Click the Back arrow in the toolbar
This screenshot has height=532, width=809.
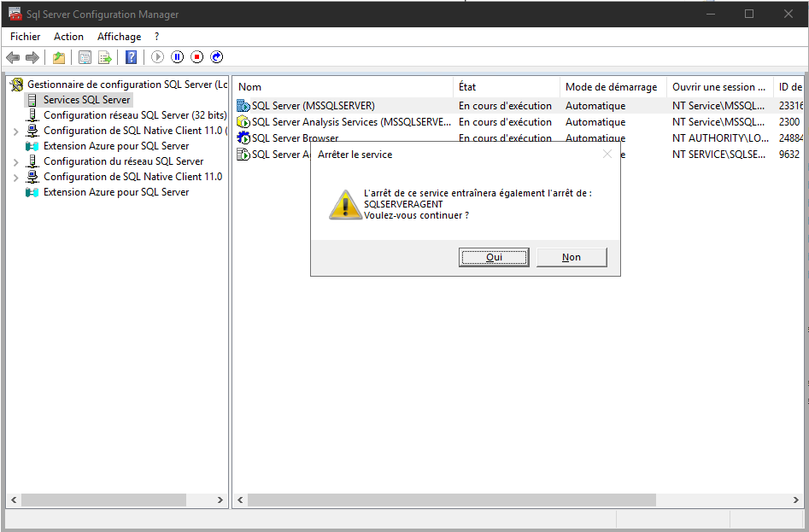(13, 57)
